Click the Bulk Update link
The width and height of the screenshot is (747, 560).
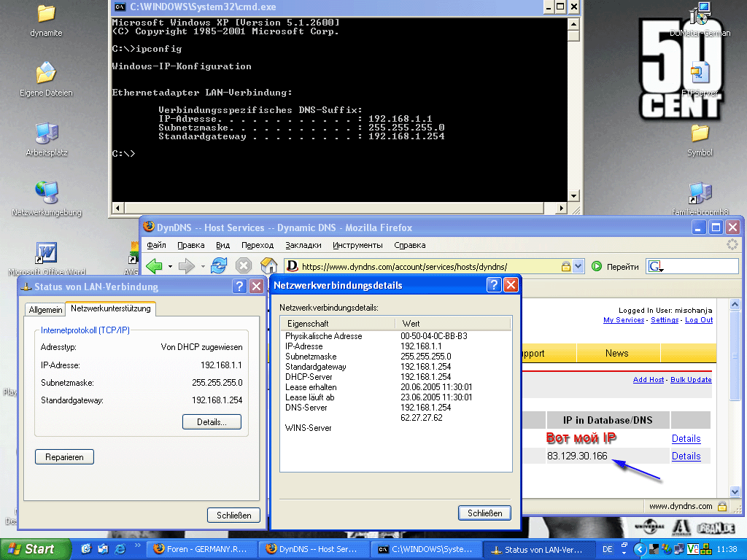[x=691, y=379]
